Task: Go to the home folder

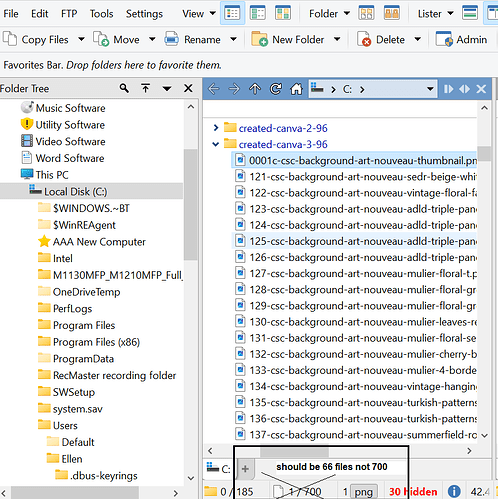Action: pos(296,89)
